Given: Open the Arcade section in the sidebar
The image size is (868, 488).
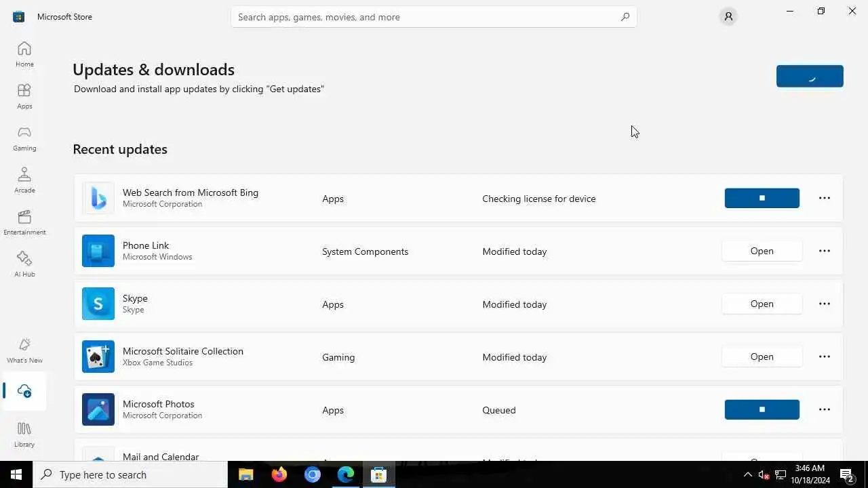Looking at the screenshot, I should pos(24,180).
